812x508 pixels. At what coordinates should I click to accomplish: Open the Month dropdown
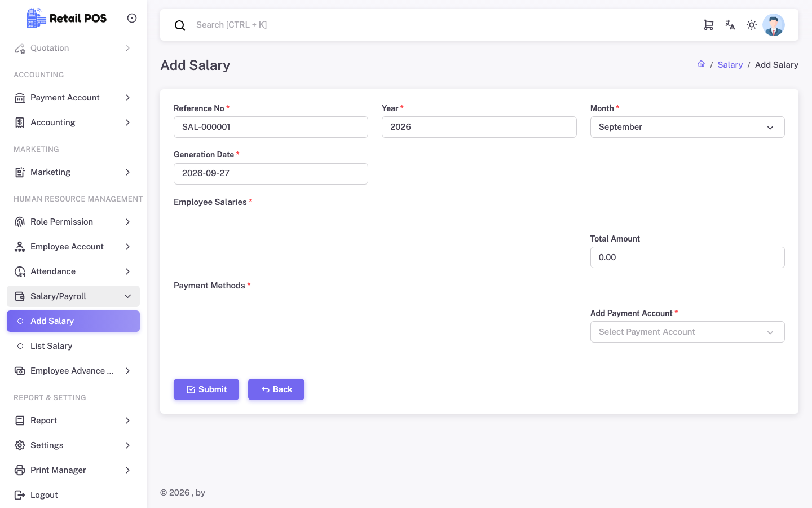(x=687, y=127)
